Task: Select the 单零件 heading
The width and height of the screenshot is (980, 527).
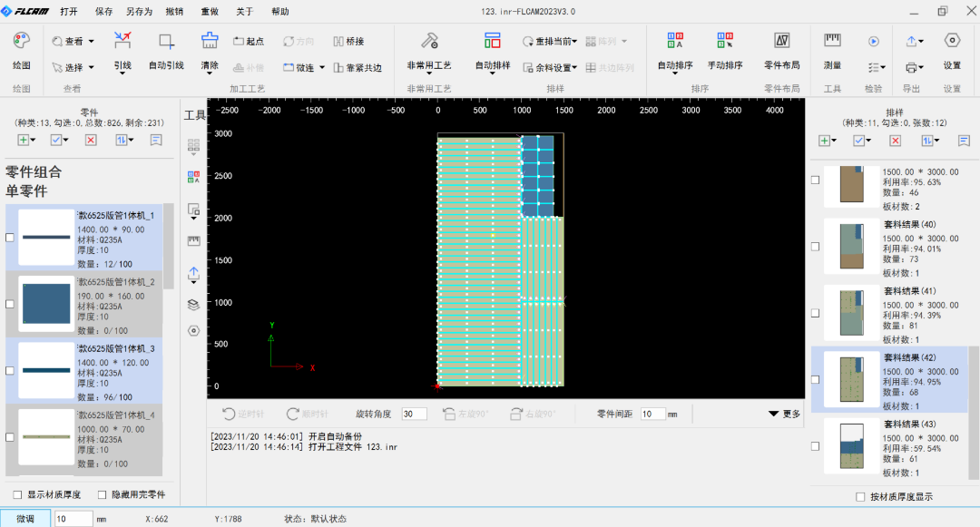Action: (x=26, y=191)
